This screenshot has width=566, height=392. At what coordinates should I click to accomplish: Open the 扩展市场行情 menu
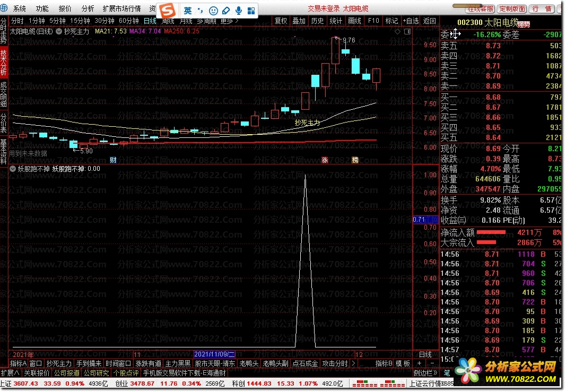coord(121,8)
